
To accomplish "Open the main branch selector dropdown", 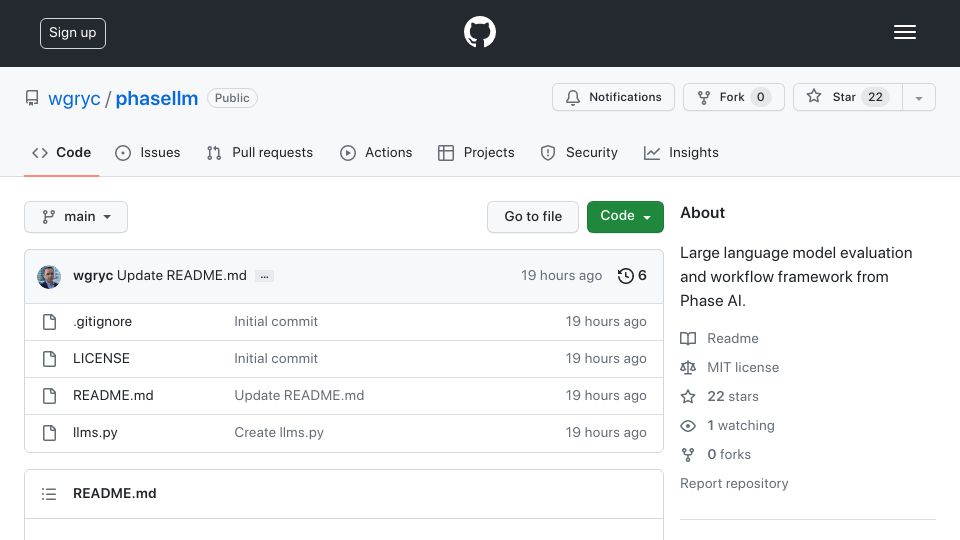I will pos(76,217).
